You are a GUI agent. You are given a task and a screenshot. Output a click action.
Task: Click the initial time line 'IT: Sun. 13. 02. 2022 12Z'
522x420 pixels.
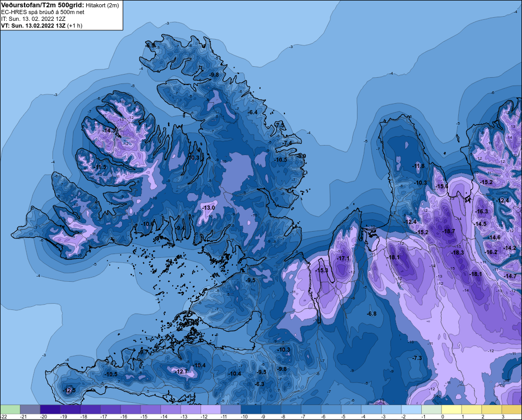pyautogui.click(x=33, y=19)
